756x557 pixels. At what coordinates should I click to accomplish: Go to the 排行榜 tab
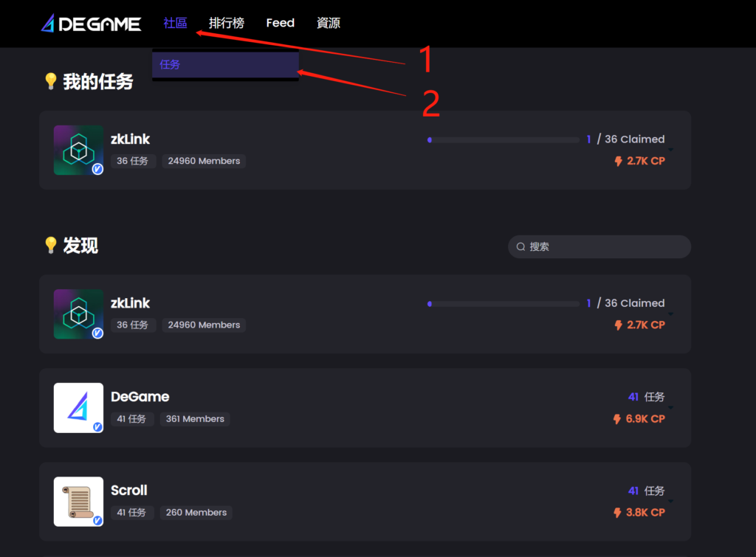click(227, 23)
